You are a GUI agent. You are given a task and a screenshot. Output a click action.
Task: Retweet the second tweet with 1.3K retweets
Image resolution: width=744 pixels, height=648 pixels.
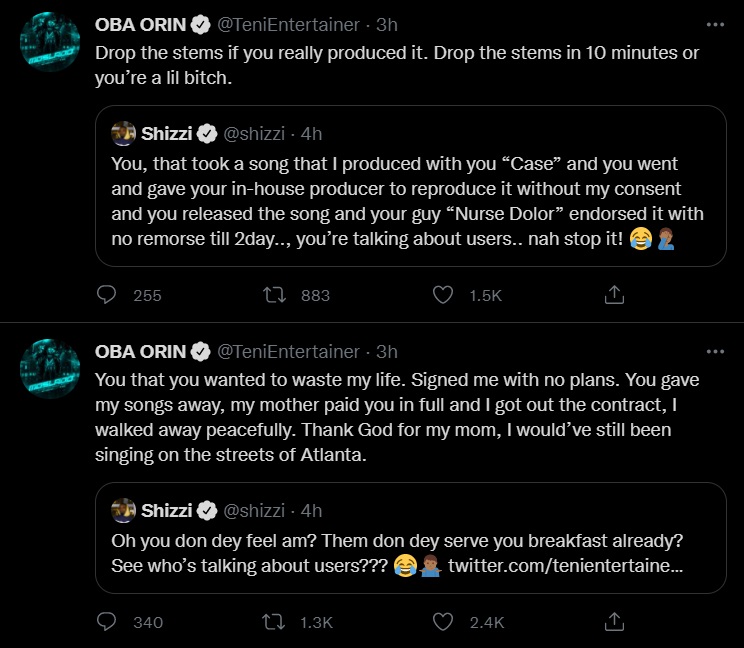point(273,622)
